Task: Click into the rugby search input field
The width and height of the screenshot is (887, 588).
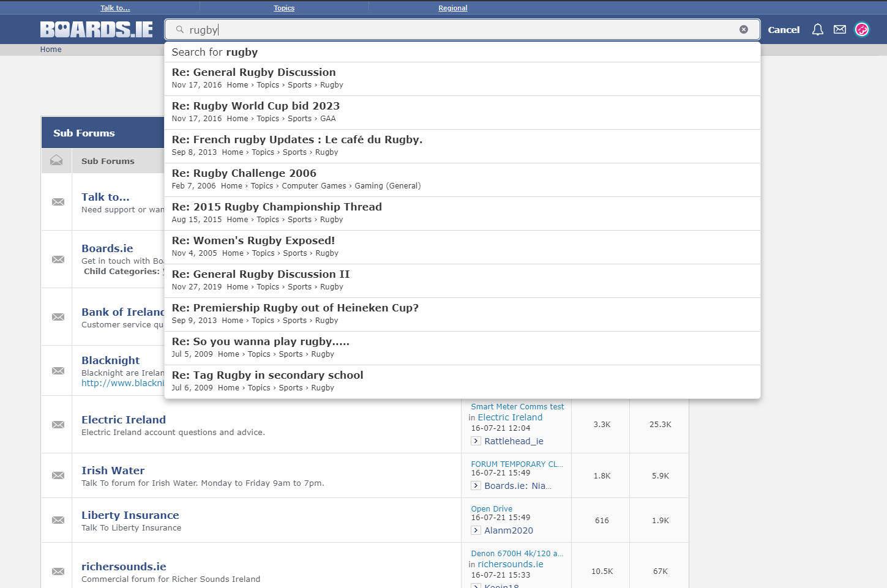Action: (x=459, y=30)
